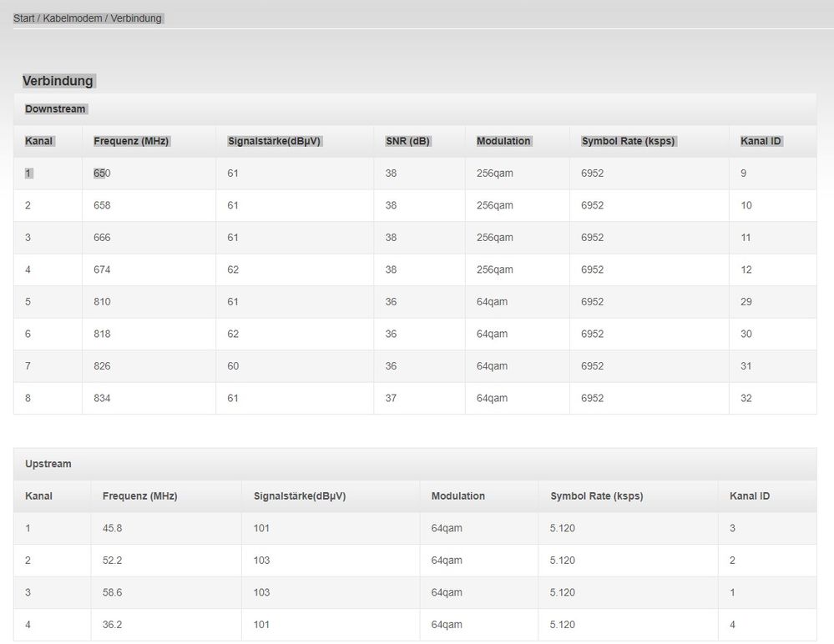Click upstream Kanal ID 1 in 58.6 row
This screenshot has width=834, height=644.
pyautogui.click(x=732, y=593)
